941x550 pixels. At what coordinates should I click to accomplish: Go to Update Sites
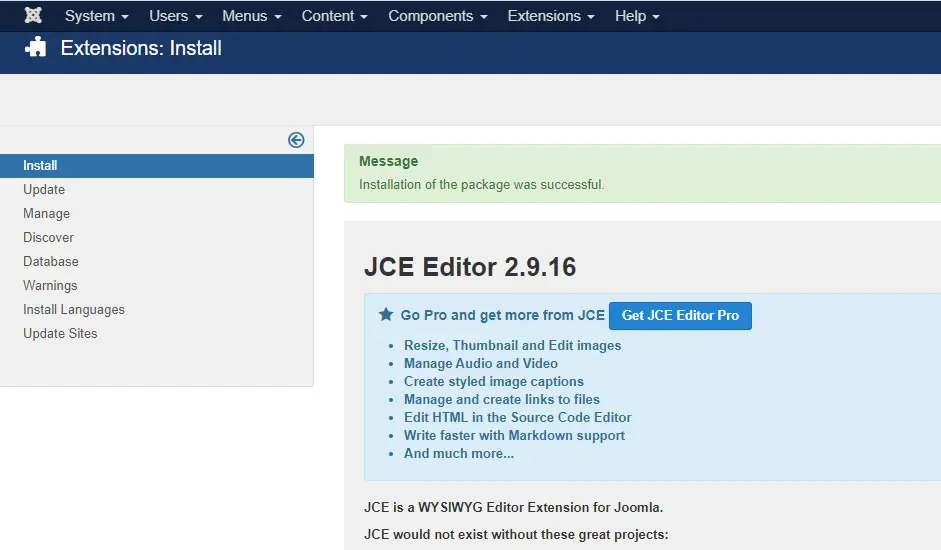[61, 334]
